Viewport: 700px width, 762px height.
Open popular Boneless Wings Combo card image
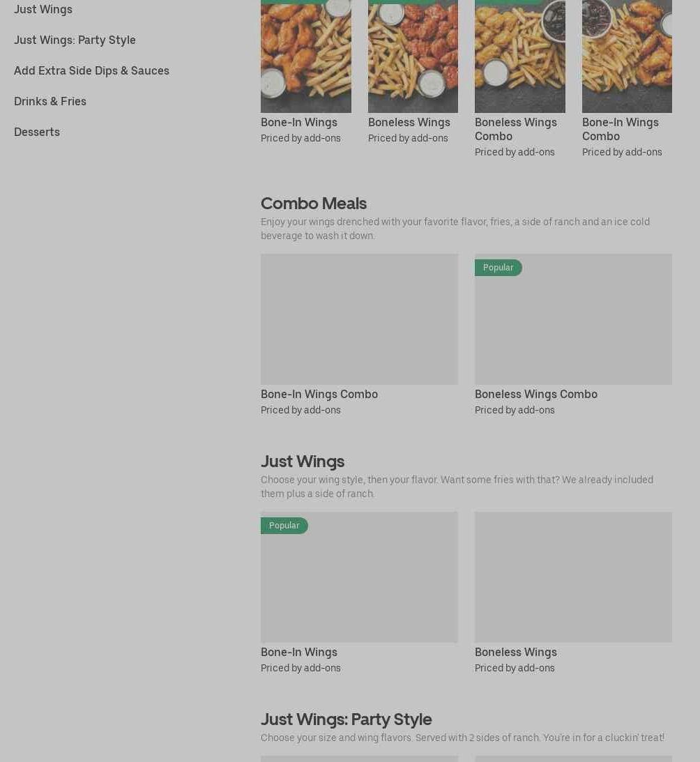coord(573,319)
